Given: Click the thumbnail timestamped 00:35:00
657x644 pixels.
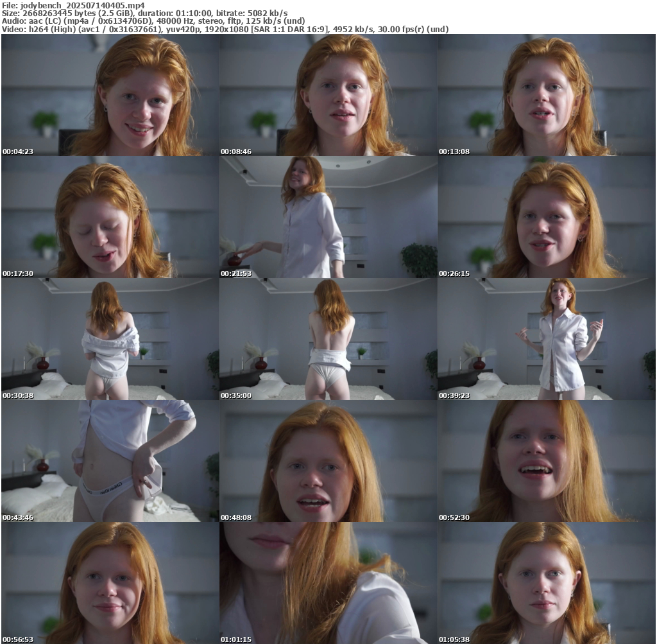Looking at the screenshot, I should [x=328, y=339].
